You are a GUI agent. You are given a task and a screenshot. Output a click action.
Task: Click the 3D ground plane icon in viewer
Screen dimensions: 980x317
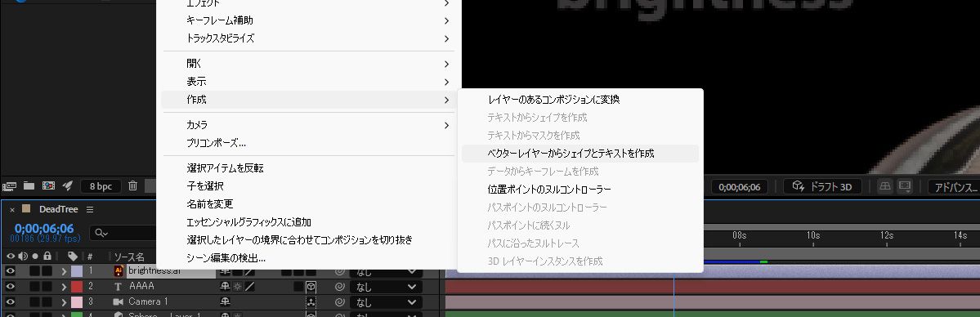[x=884, y=186]
